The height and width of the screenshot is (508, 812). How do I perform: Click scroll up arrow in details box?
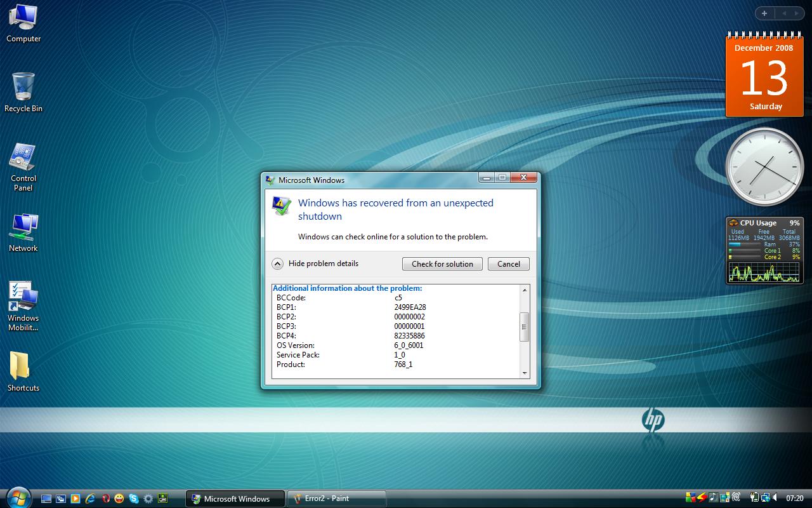pyautogui.click(x=524, y=290)
